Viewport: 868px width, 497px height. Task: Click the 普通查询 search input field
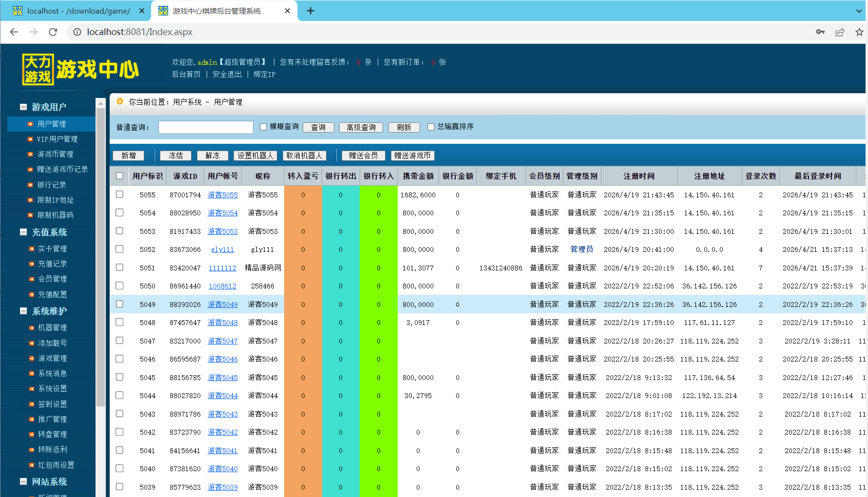tap(206, 128)
